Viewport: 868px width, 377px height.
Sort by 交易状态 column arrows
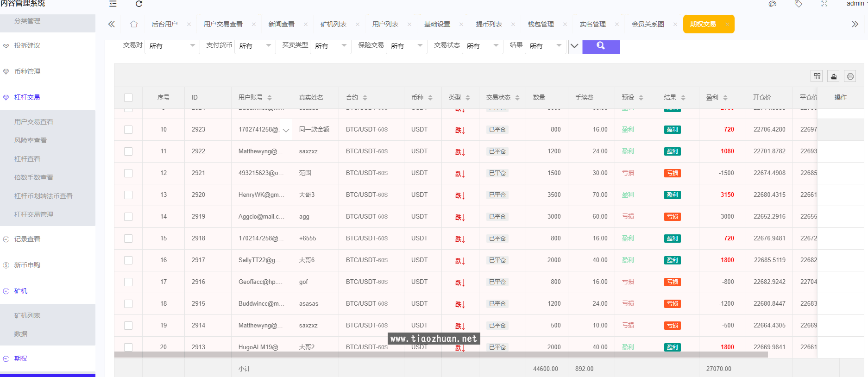coord(517,98)
